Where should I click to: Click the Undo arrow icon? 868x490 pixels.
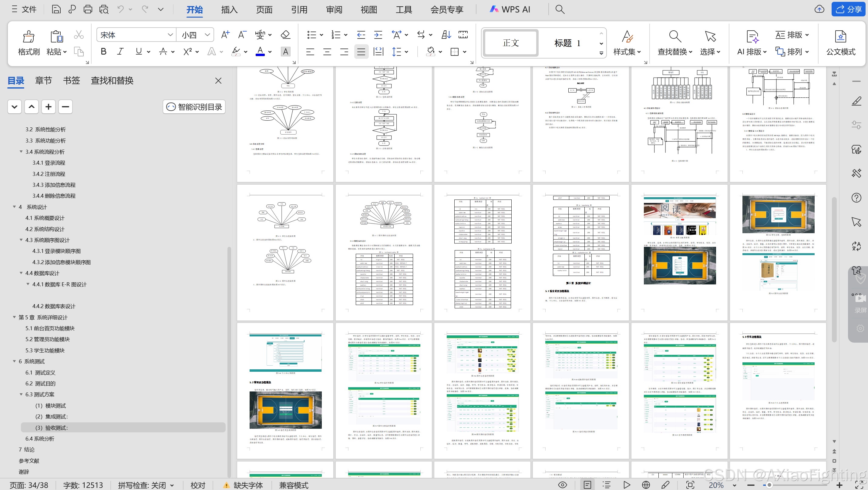(120, 9)
